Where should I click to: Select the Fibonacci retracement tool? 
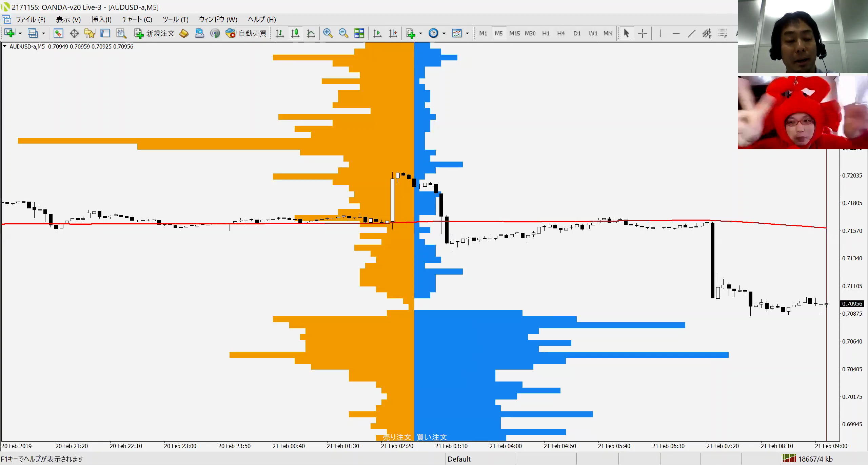tap(722, 33)
